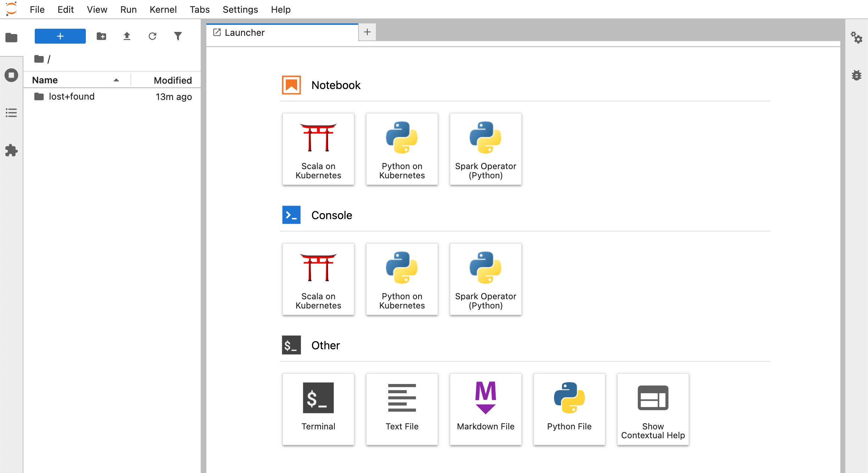Sort files by Modified column

(173, 80)
